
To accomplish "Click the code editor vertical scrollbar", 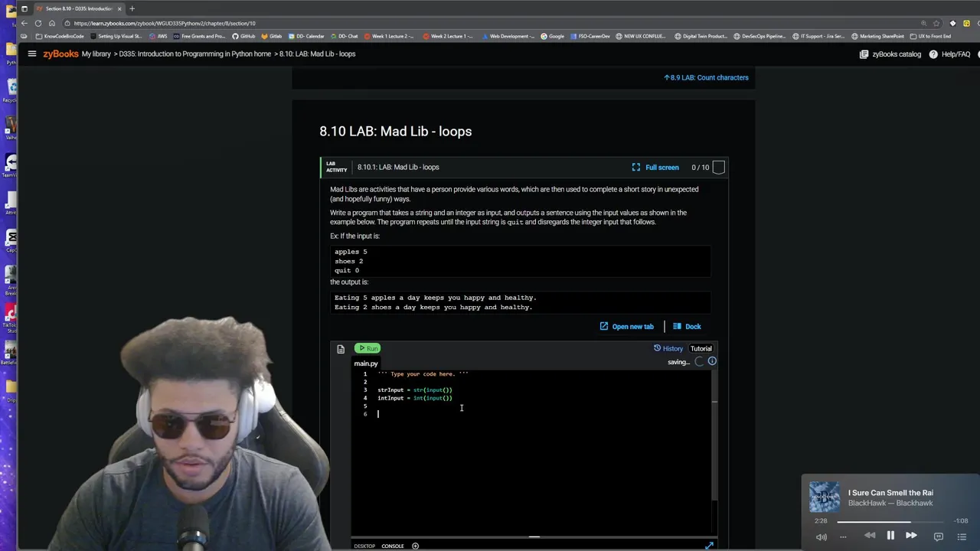I will (714, 436).
